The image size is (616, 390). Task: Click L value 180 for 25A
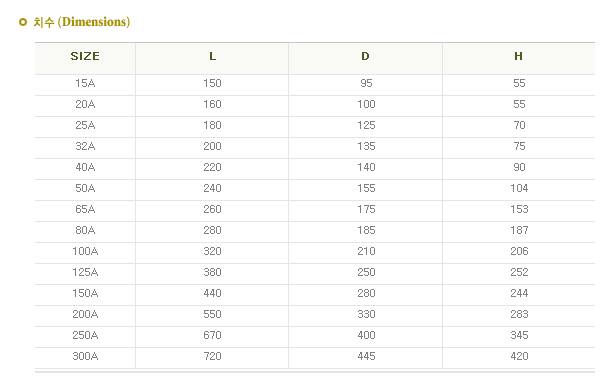pos(213,125)
